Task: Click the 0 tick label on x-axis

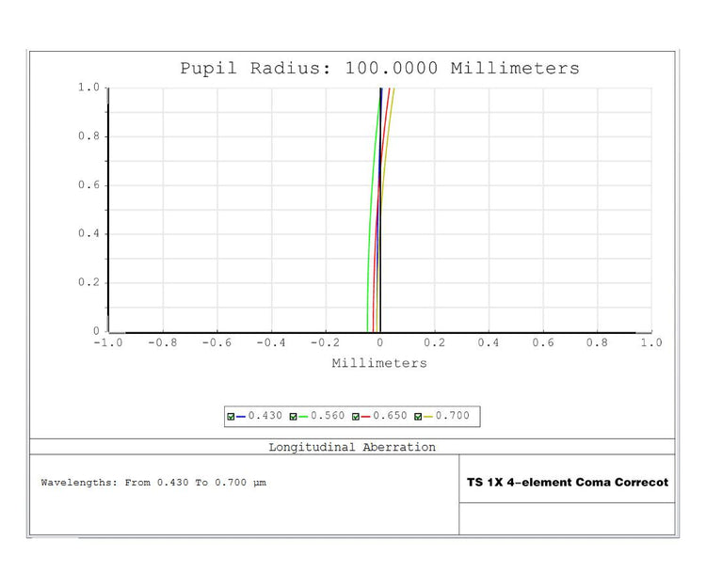Action: click(379, 342)
